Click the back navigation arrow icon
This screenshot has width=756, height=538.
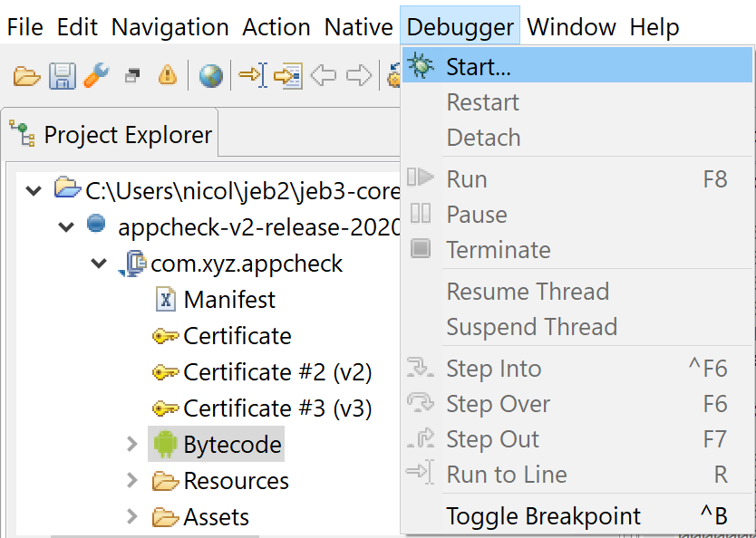click(324, 75)
